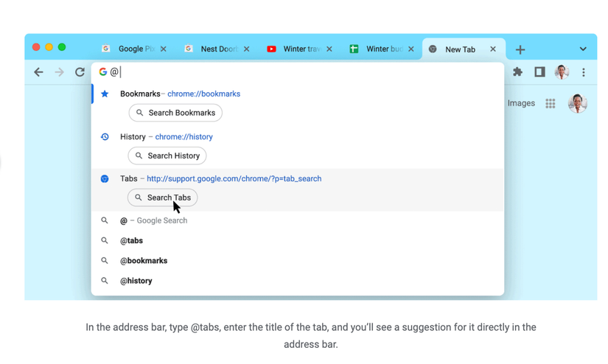Open the Google apps grid

(551, 104)
